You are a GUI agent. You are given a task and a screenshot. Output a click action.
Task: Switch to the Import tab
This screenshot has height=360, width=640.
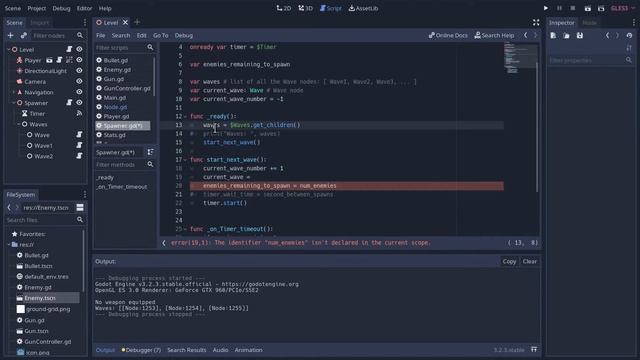[39, 23]
